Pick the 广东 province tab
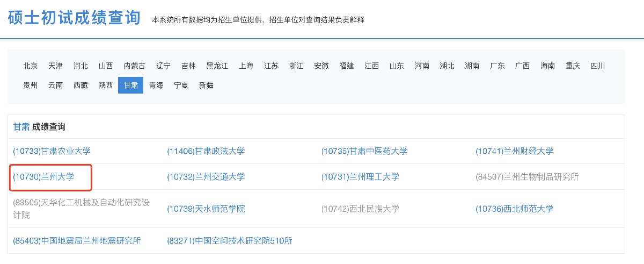 (497, 66)
